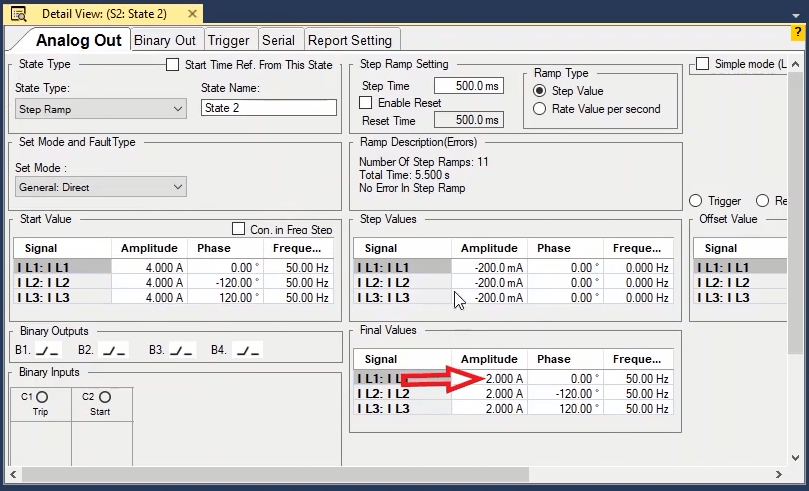Image resolution: width=809 pixels, height=491 pixels.
Task: Click I L1 final frequency 50.00 Hz
Action: tap(638, 379)
